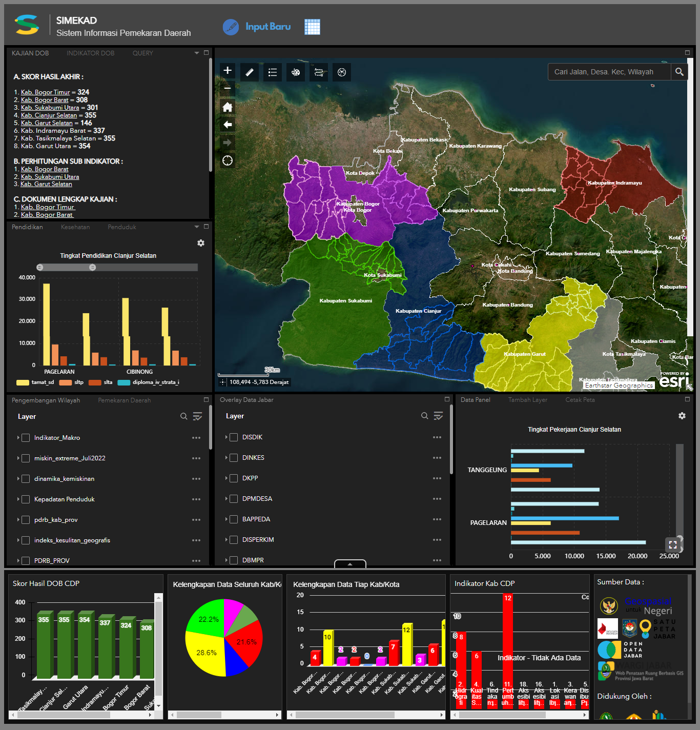Select the ruler measurement tool
This screenshot has width=700, height=730.
(x=250, y=72)
